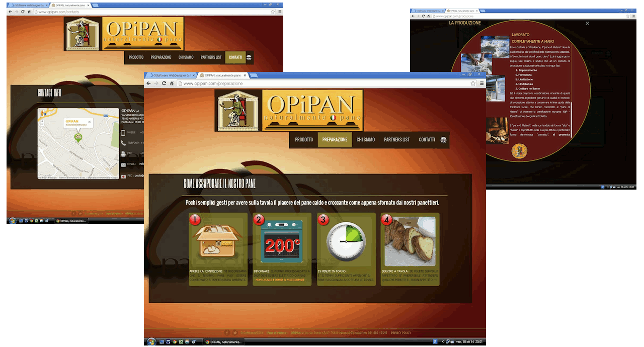Open PRODOTTO in the contacts window's site menu
Image resolution: width=644 pixels, height=347 pixels.
point(136,57)
